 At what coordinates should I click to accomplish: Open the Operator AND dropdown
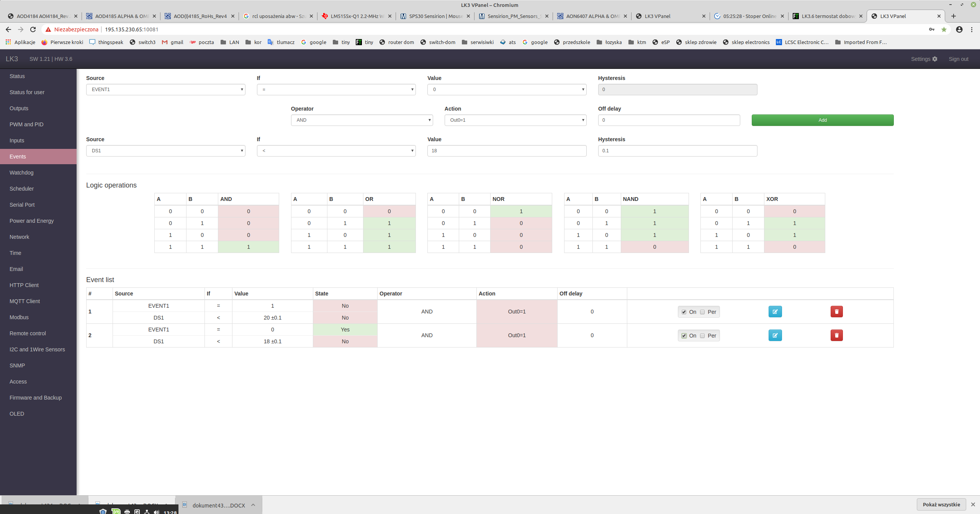362,120
